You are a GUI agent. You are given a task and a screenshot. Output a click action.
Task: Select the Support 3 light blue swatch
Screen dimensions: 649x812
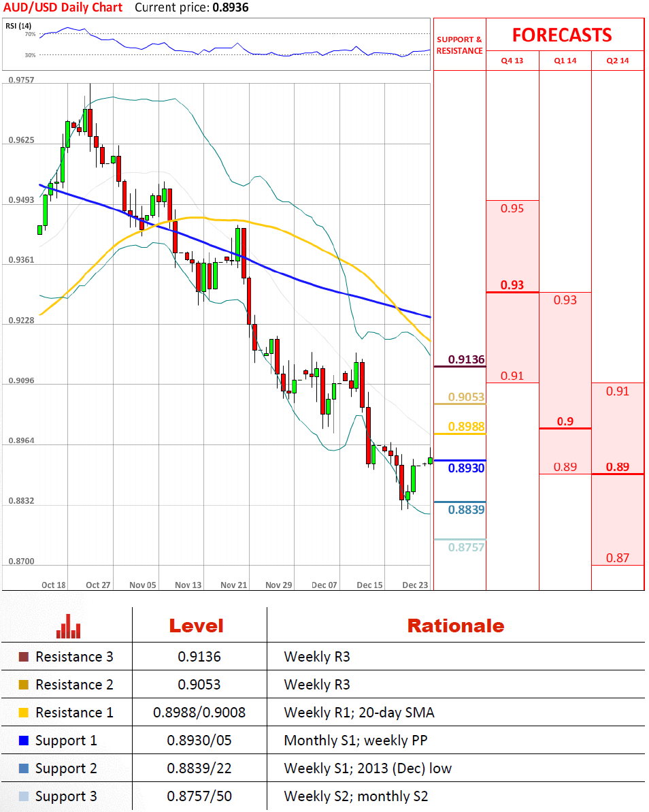24,796
